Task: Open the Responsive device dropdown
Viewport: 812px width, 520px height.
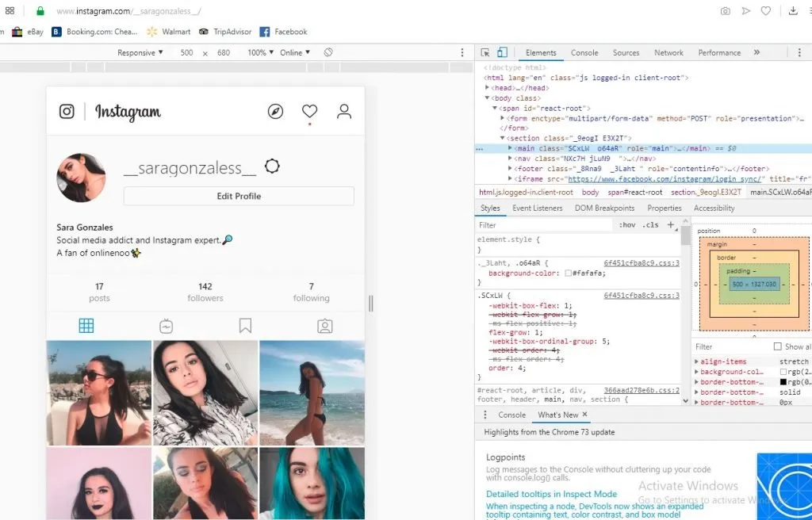Action: (x=140, y=52)
